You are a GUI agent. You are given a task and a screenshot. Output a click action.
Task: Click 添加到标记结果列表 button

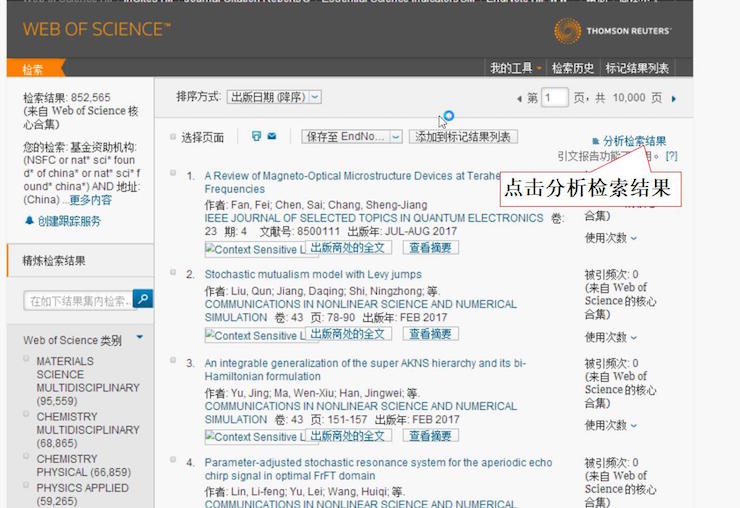[465, 136]
